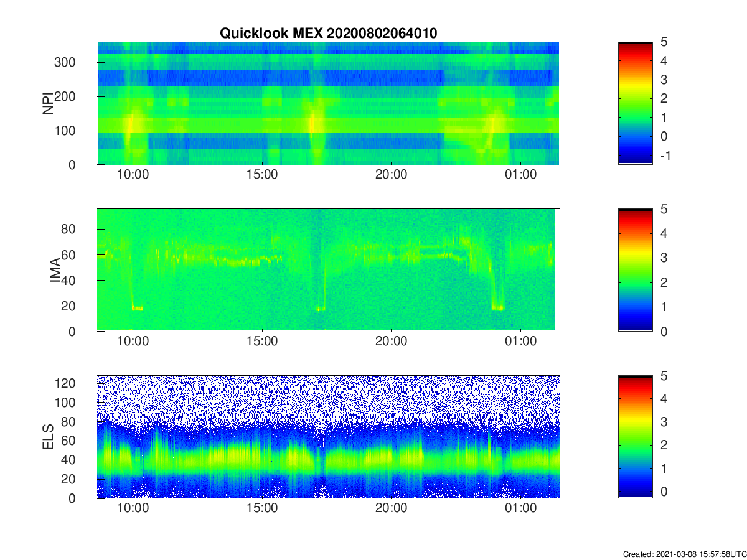Click the '10:00' tick under the NPI plot
The width and height of the screenshot is (747, 560).
click(133, 175)
